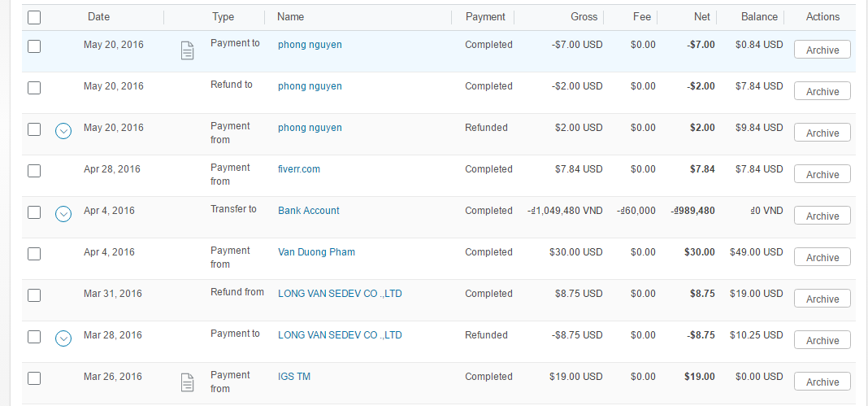Screen dimensions: 868x406
Task: Expand the Mar 28 LONG VAN SEDEV payment
Action: [63, 338]
